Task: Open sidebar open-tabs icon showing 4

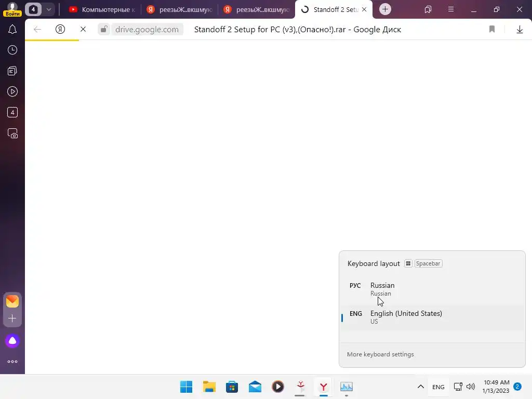Action: click(x=12, y=112)
